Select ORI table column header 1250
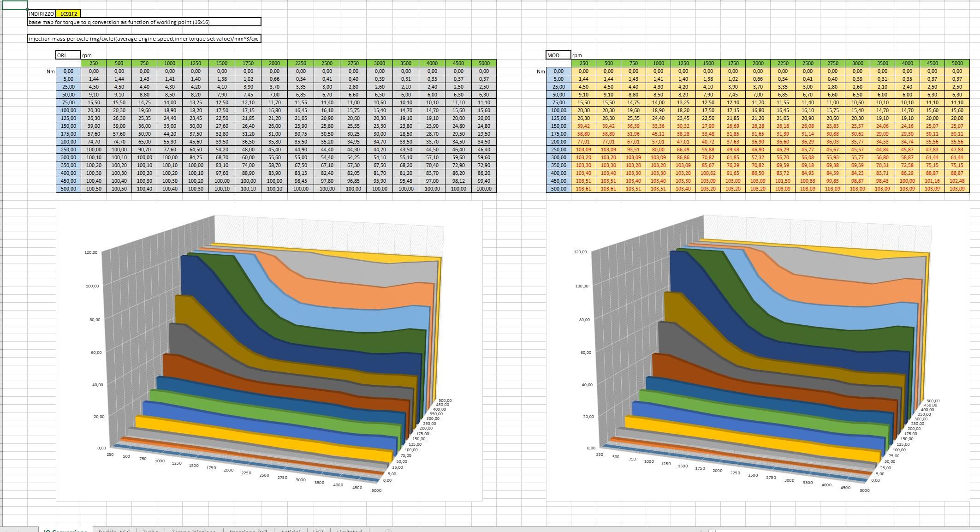The width and height of the screenshot is (980, 532). [196, 63]
